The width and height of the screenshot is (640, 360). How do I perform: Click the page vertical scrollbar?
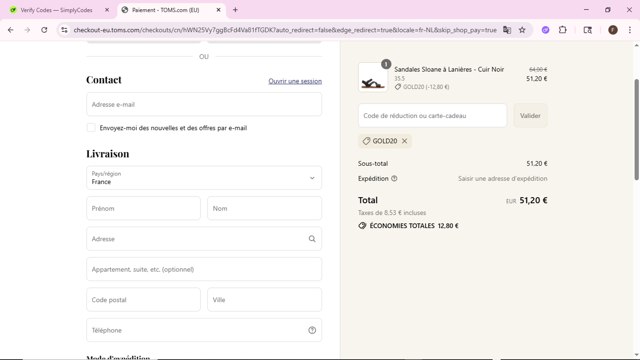pyautogui.click(x=636, y=129)
